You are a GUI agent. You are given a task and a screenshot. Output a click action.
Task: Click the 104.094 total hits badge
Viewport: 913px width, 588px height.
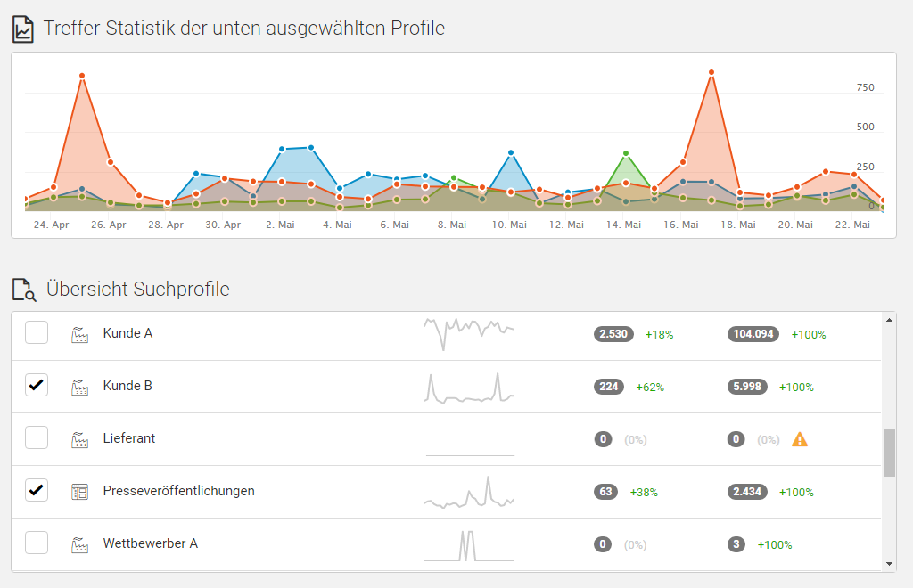(x=753, y=334)
